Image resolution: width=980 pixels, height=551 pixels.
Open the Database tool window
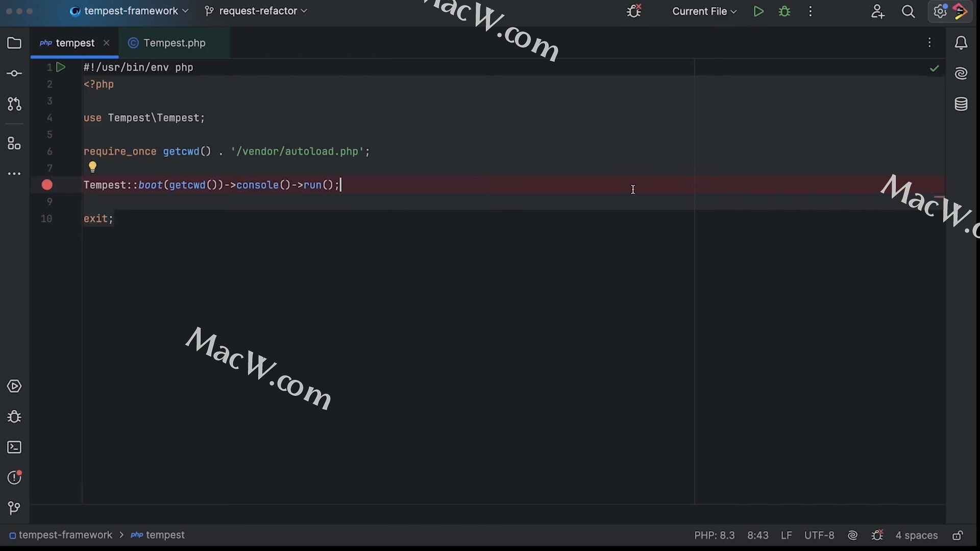961,104
